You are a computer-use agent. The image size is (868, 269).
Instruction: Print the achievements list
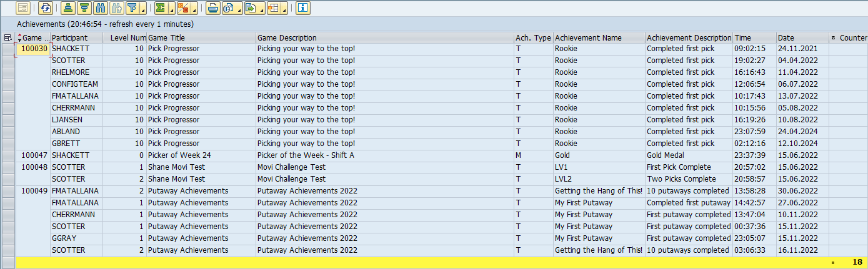pyautogui.click(x=213, y=8)
